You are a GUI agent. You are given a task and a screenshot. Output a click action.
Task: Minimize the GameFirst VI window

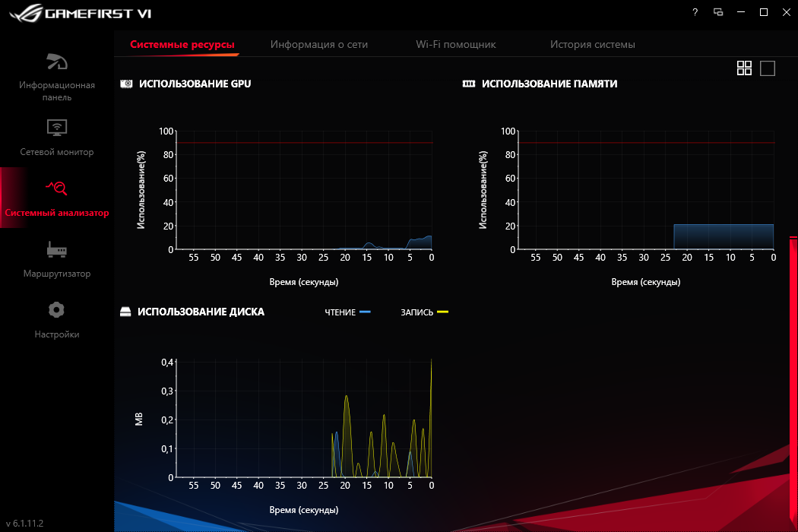tap(741, 12)
